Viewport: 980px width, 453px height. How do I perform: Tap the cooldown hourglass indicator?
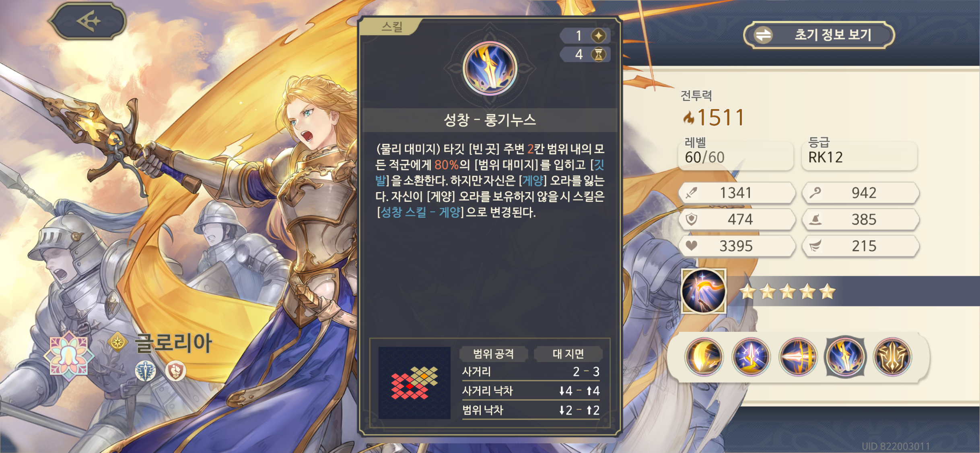coord(585,54)
